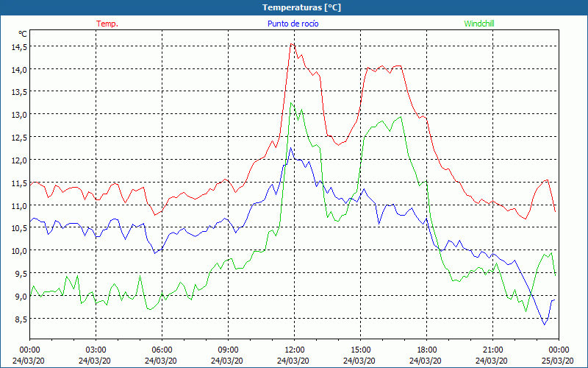Screen dimensions: 588x368
Task: Click the 10,0 y-axis value
Action: [x=19, y=250]
